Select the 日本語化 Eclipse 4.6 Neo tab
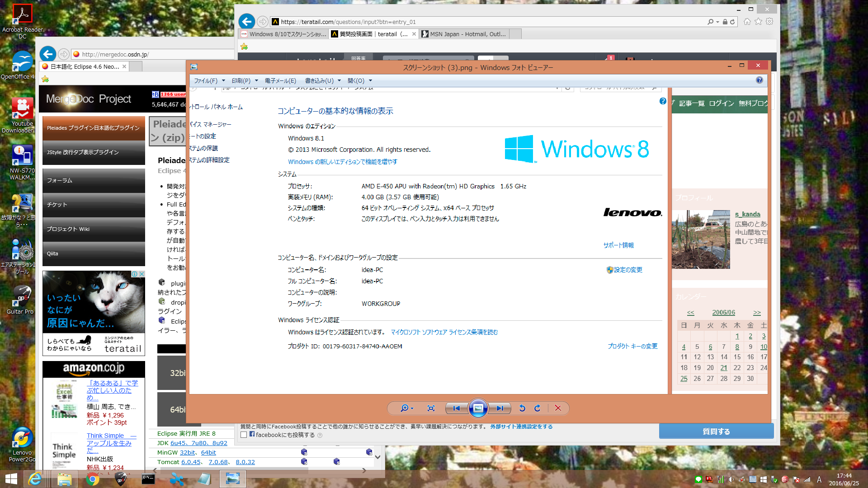 pyautogui.click(x=85, y=66)
